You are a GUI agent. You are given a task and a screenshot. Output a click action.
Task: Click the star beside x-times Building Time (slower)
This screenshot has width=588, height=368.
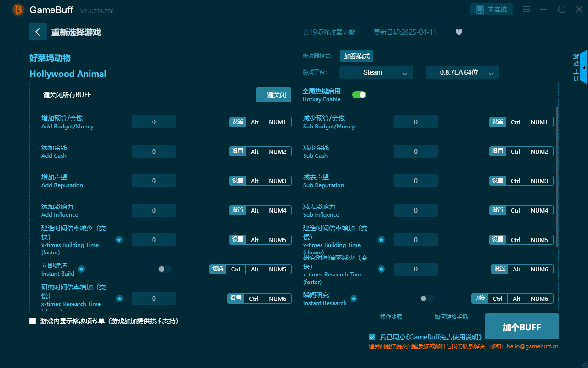[381, 239]
